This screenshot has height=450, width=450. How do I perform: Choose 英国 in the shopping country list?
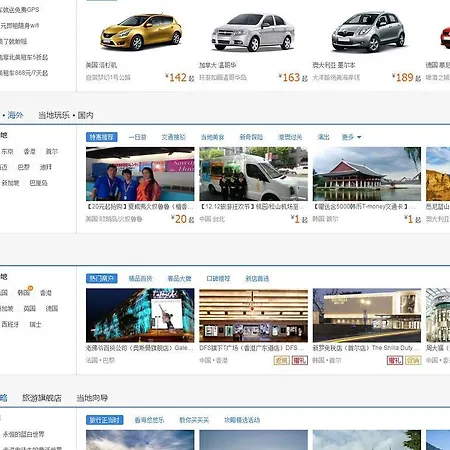click(x=30, y=308)
